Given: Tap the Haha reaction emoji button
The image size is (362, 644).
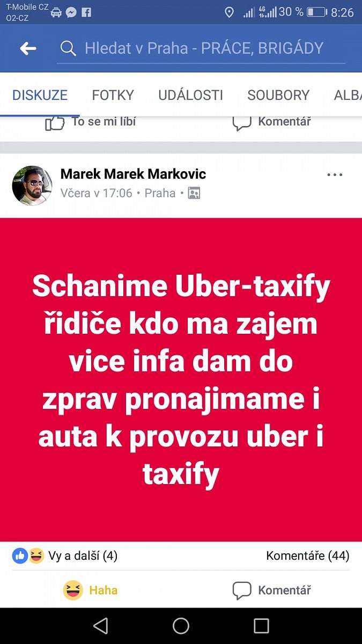Looking at the screenshot, I should [x=73, y=590].
